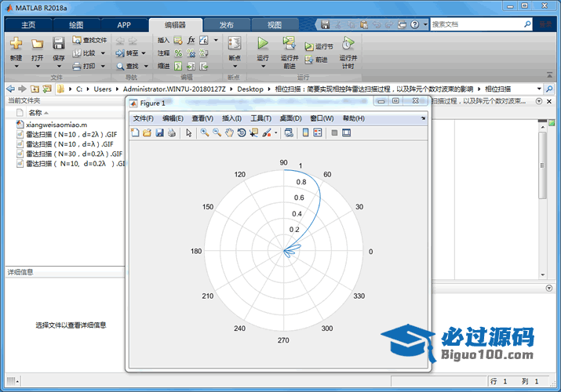
Task: Open the dropdown arrow under Run
Action: click(x=263, y=67)
